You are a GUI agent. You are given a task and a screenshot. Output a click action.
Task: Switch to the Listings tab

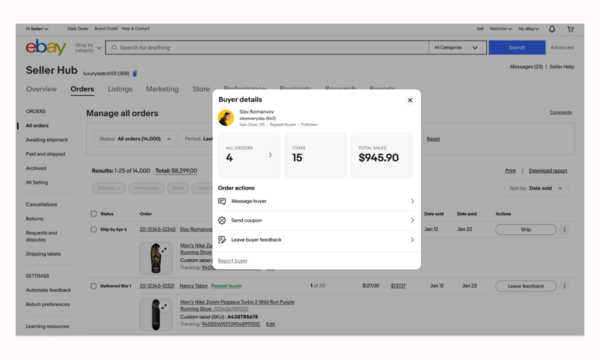pos(120,89)
